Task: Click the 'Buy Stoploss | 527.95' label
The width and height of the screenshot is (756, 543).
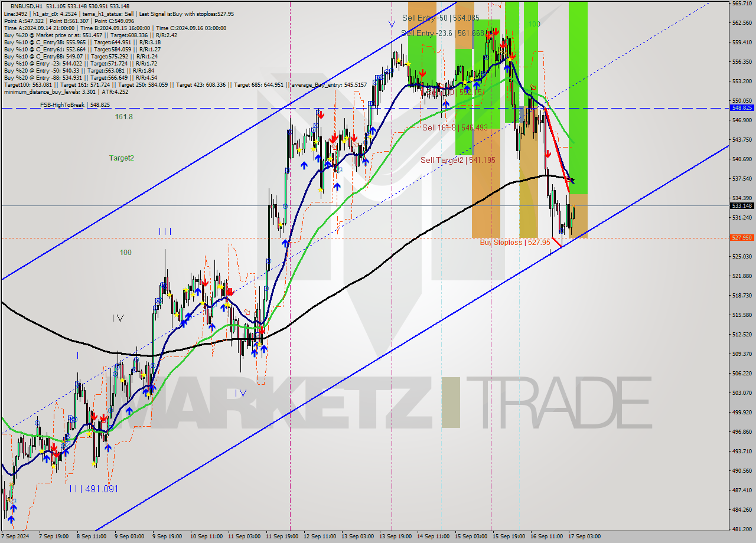Action: (515, 242)
